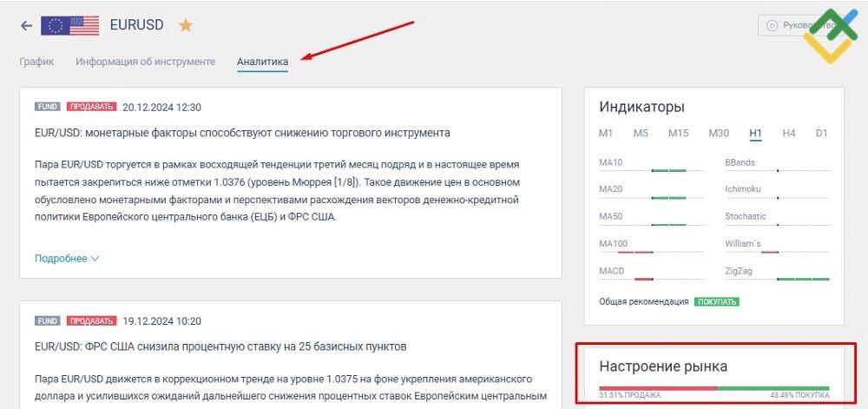
Task: Open article about монетарные факторы
Action: (242, 133)
